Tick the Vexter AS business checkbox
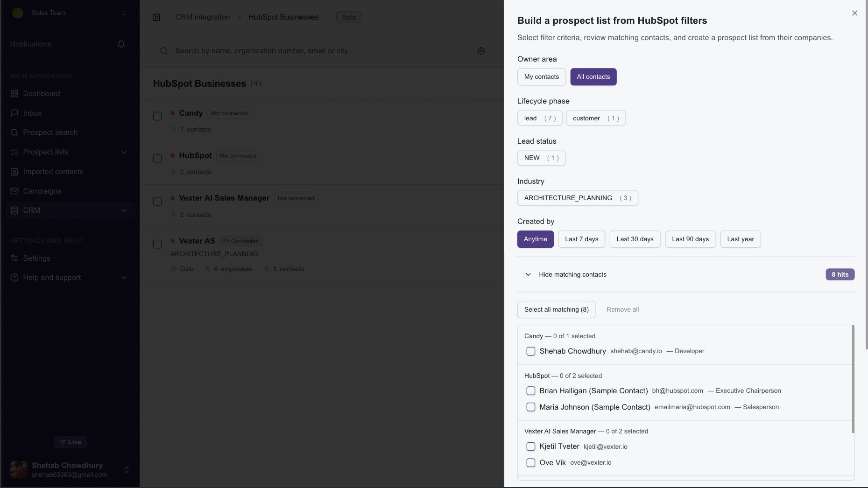868x488 pixels. coord(157,244)
